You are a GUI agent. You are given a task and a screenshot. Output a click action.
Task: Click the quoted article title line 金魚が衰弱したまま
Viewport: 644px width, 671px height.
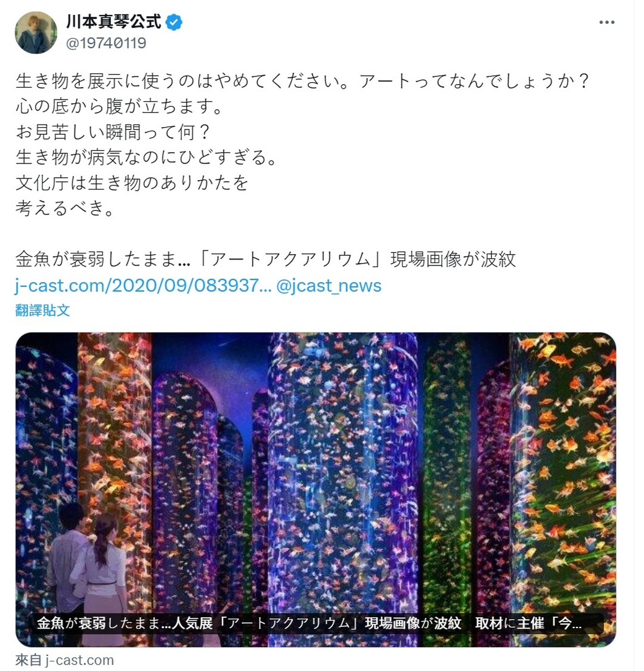266,259
